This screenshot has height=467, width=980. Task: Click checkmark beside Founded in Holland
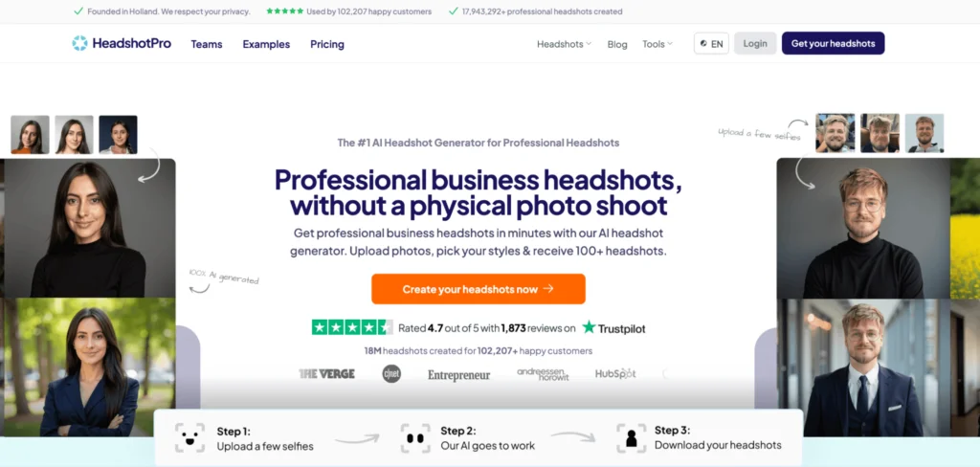[78, 11]
